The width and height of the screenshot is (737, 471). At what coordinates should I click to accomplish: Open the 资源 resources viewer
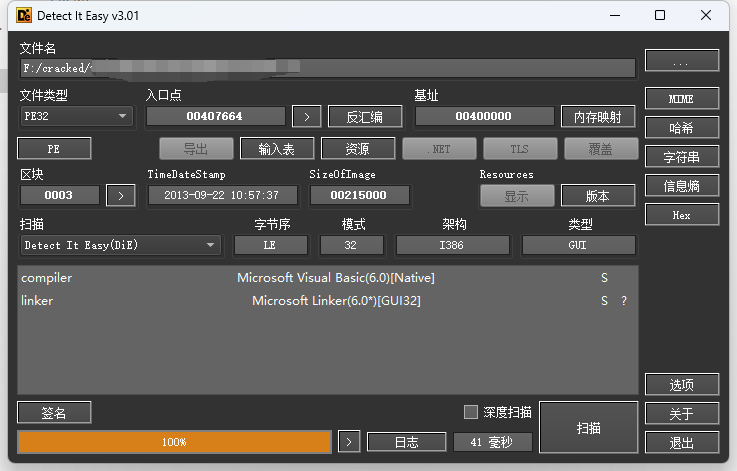358,149
